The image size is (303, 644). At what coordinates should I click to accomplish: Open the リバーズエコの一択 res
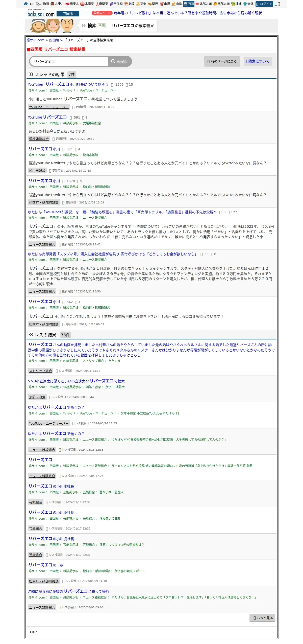point(46,565)
